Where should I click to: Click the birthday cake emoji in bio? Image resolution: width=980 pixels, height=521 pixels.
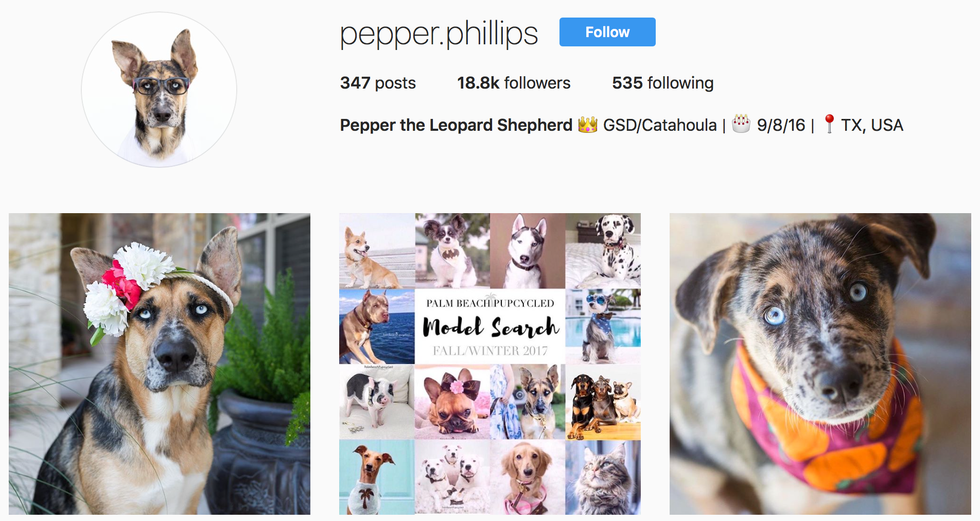(741, 124)
